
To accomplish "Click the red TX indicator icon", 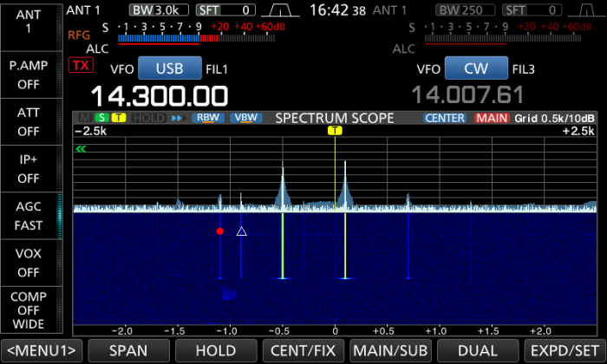I will (81, 65).
